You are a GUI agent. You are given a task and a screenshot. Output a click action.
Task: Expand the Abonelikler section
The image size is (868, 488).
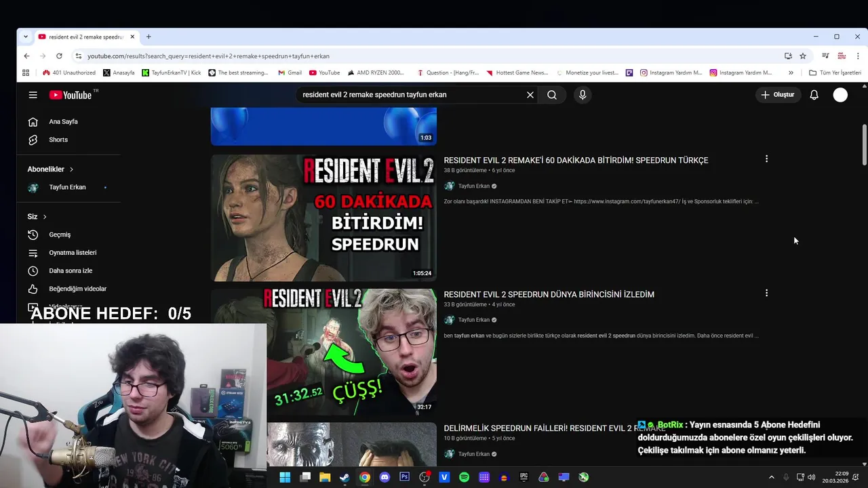click(50, 169)
